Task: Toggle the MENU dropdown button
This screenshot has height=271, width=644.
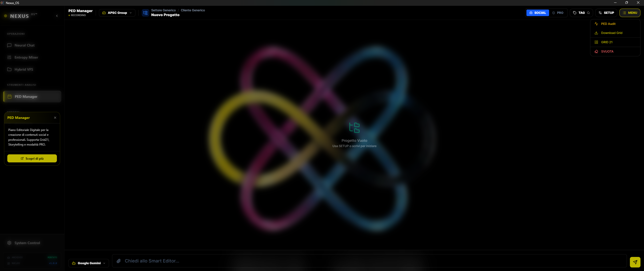Action: click(630, 13)
